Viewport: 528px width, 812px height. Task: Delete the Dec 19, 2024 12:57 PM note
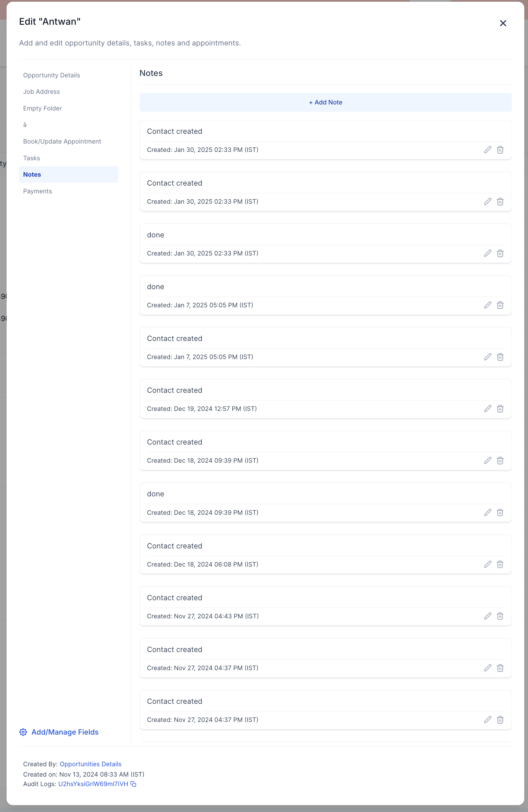point(500,409)
